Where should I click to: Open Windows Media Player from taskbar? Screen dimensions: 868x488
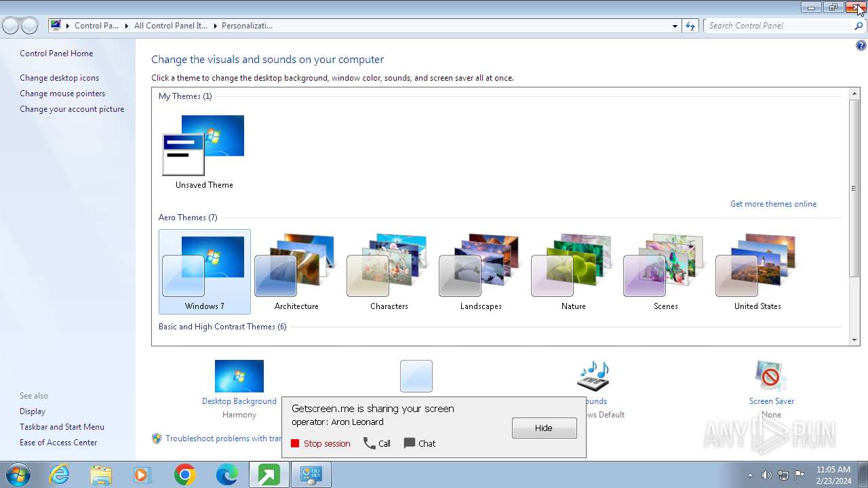pos(142,475)
